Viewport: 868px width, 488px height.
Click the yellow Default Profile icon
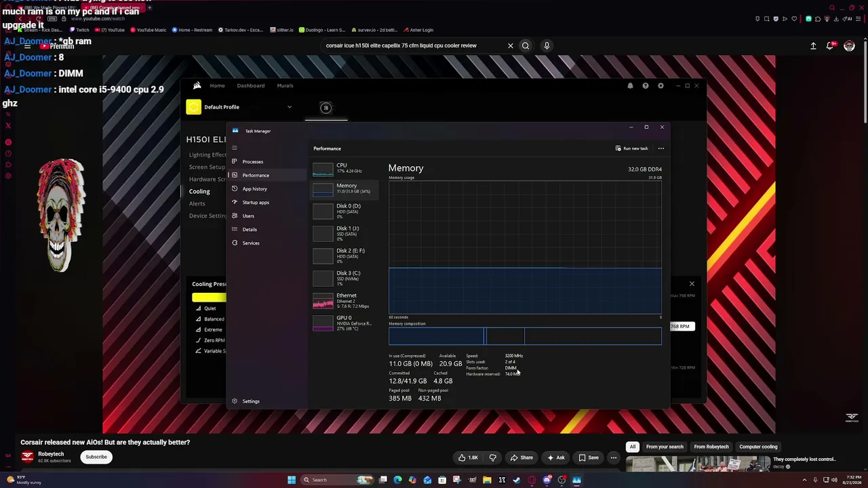coord(194,107)
